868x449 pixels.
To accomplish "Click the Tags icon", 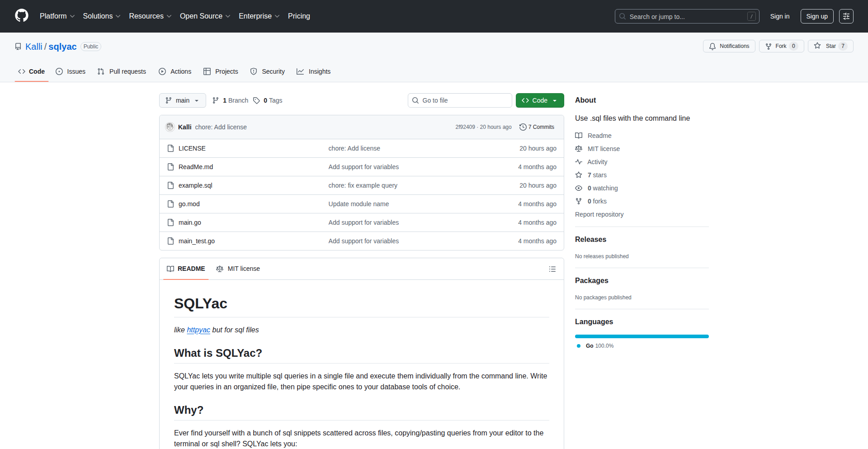I will pos(256,100).
